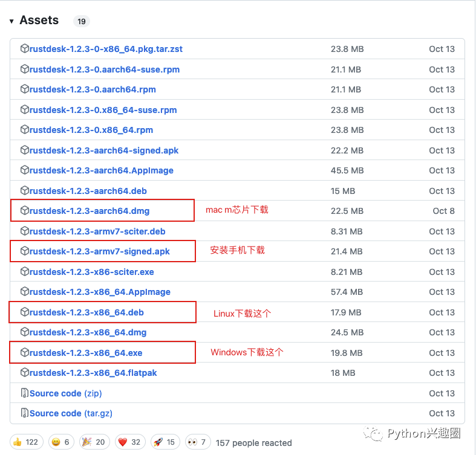Click package icon for x86_64.AppImage
Screen dimensions: 476x455
tap(25, 291)
